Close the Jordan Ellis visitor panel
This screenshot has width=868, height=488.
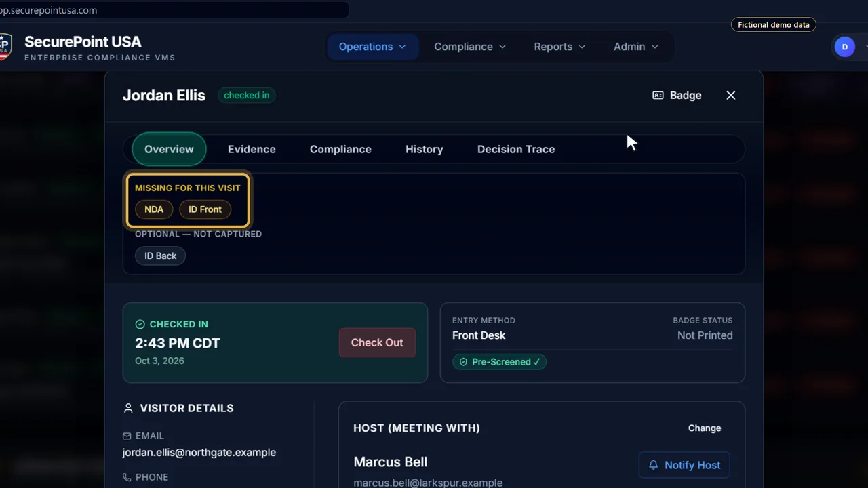pyautogui.click(x=730, y=96)
